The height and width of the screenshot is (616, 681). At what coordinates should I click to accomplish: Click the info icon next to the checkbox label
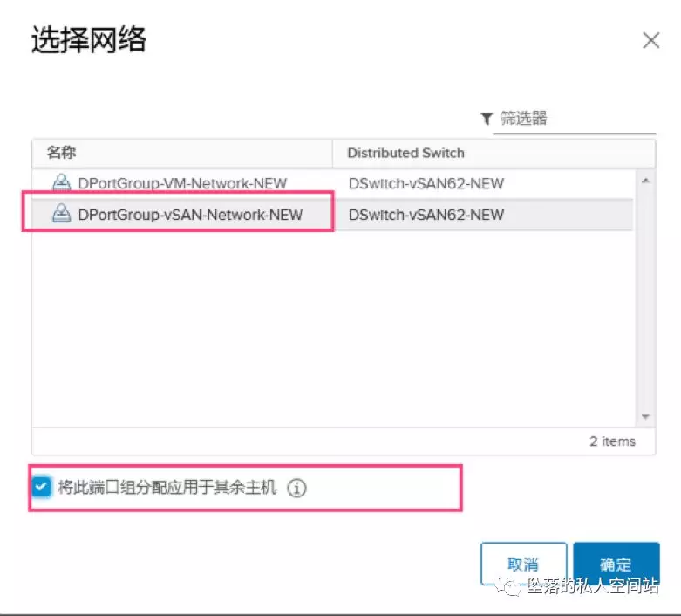pos(297,488)
